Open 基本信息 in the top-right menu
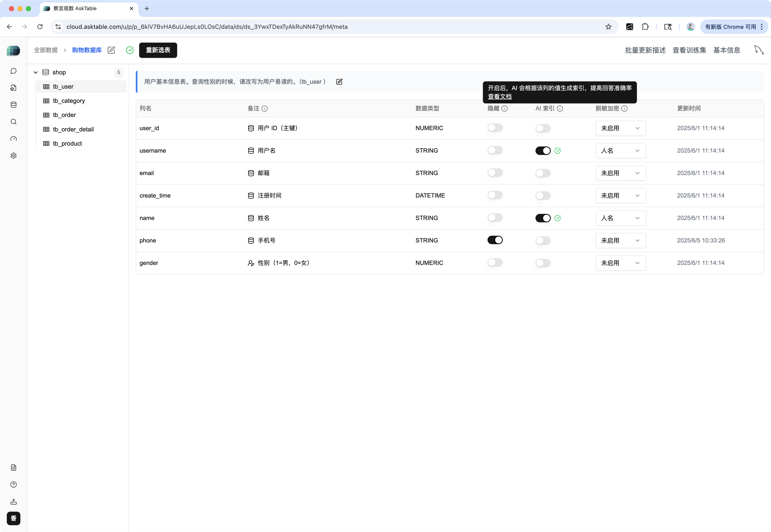Viewport: 771px width, 532px height. (727, 50)
